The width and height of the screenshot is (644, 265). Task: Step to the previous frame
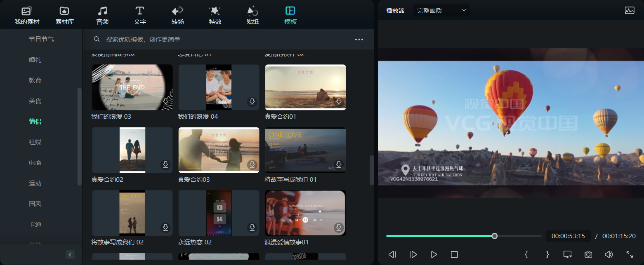pos(392,255)
